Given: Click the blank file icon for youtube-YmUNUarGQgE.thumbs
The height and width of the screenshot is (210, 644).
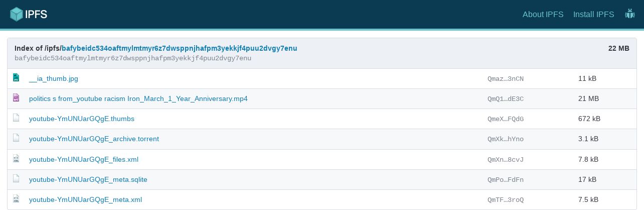Looking at the screenshot, I should click(x=16, y=119).
